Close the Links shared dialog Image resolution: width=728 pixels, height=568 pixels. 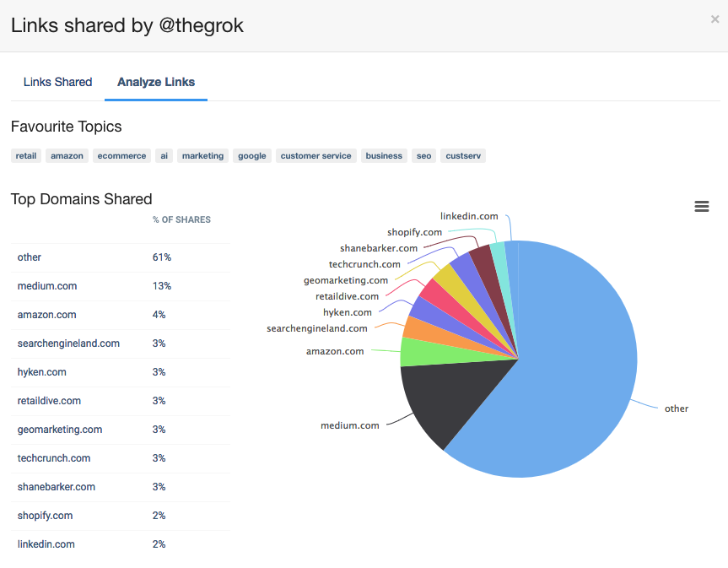[x=715, y=19]
